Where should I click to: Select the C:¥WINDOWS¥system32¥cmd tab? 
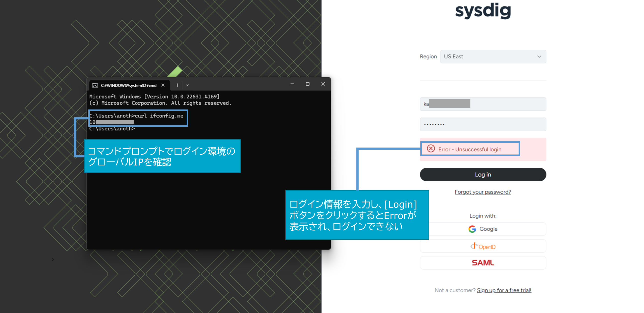(x=128, y=86)
